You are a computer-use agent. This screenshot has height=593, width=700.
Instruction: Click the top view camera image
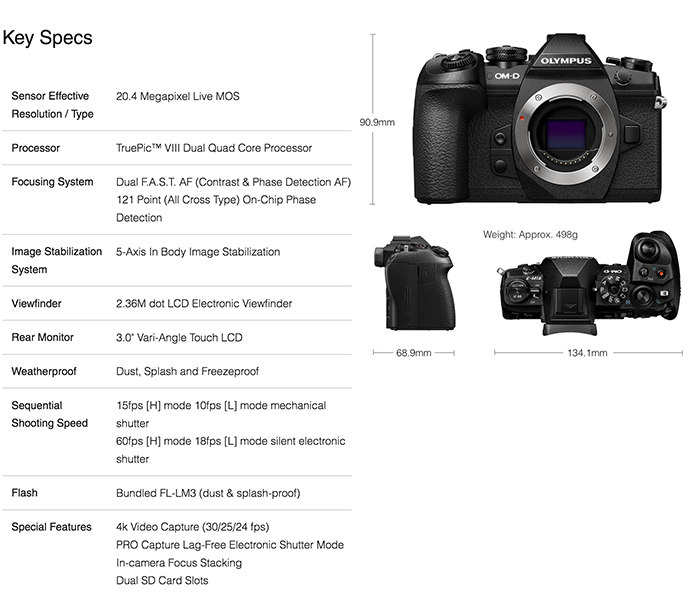coord(589,283)
